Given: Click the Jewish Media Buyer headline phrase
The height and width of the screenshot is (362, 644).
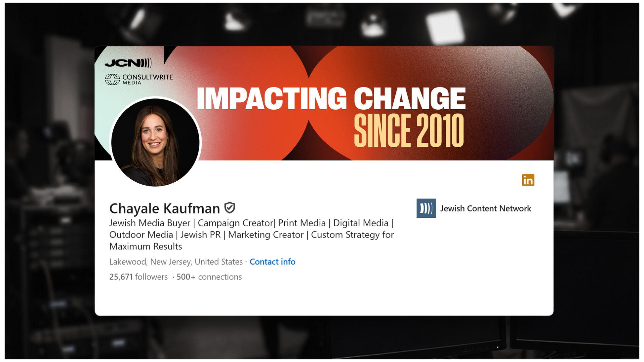Looking at the screenshot, I should tap(150, 223).
